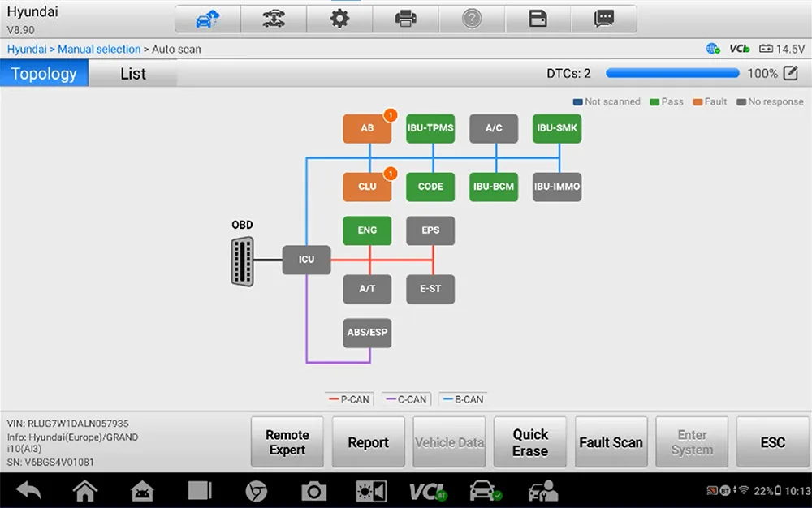Click the SN: V6BGS4V01081 text
Viewport: 812px width, 508px height.
50,462
